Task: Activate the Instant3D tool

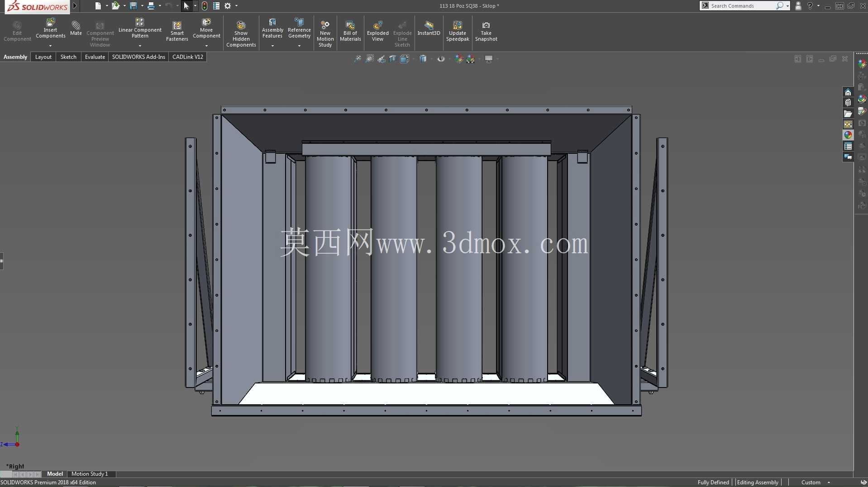Action: [429, 28]
